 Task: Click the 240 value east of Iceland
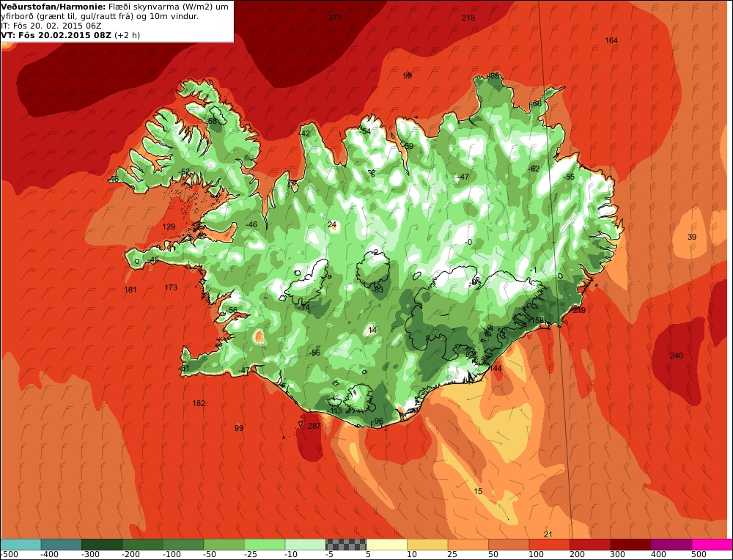point(677,355)
